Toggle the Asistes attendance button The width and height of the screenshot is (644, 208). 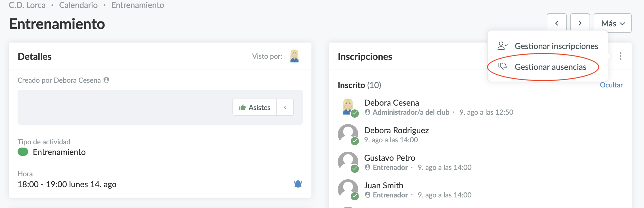pos(255,107)
